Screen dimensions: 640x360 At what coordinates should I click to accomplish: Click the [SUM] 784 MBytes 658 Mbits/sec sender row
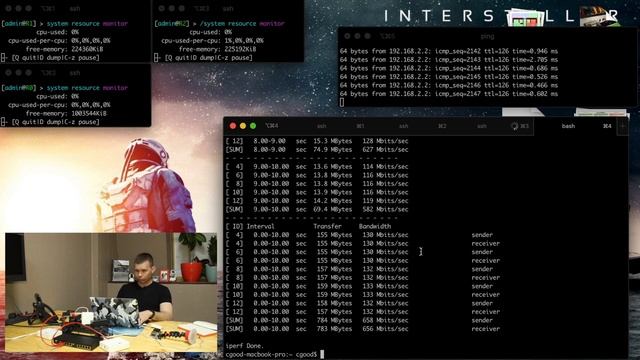click(x=359, y=320)
